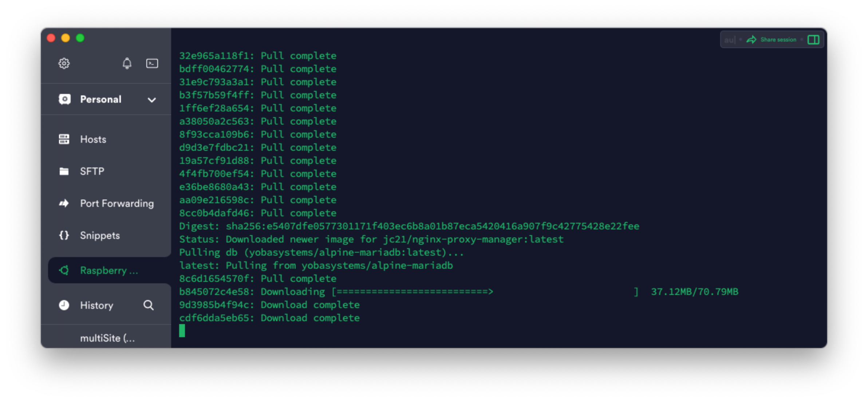This screenshot has height=402, width=868.
Task: Toggle the split side panel icon
Action: pyautogui.click(x=813, y=40)
